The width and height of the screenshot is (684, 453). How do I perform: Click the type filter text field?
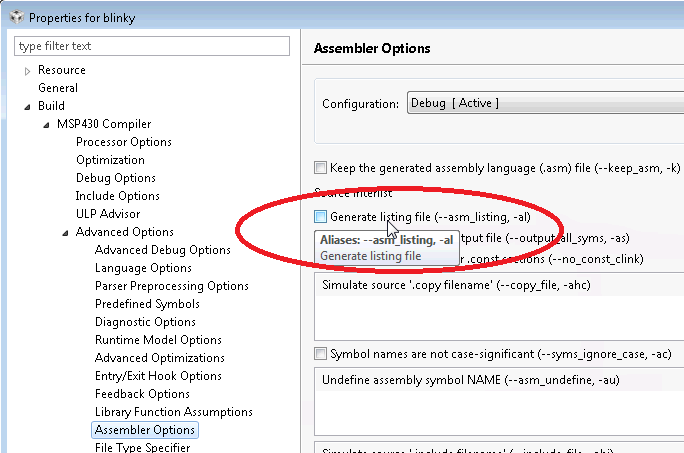[153, 46]
